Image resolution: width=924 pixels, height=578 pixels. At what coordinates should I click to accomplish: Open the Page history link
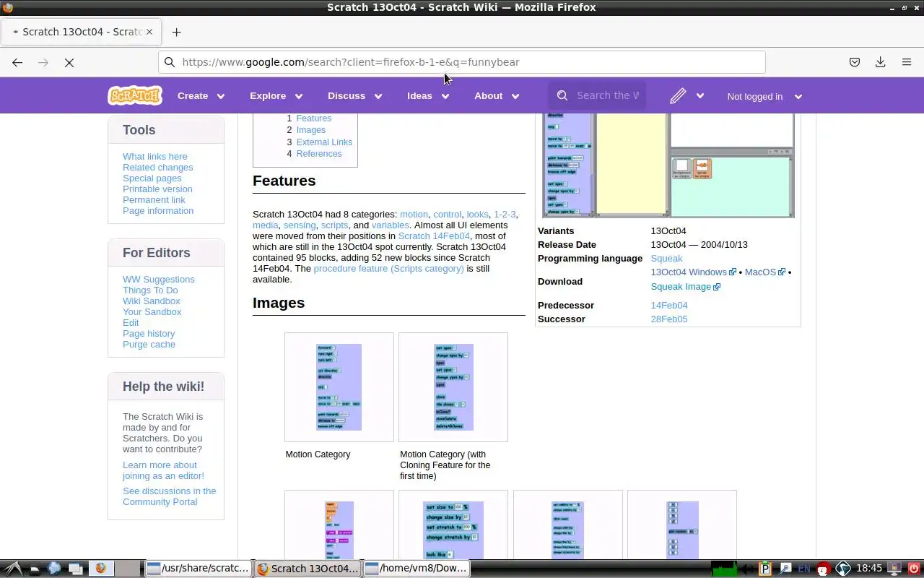(149, 333)
